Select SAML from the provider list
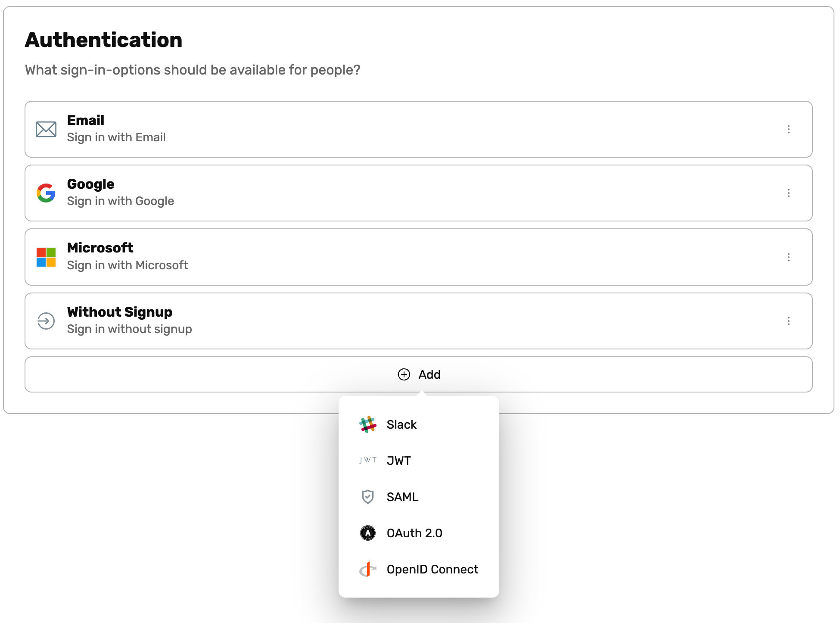 (402, 496)
